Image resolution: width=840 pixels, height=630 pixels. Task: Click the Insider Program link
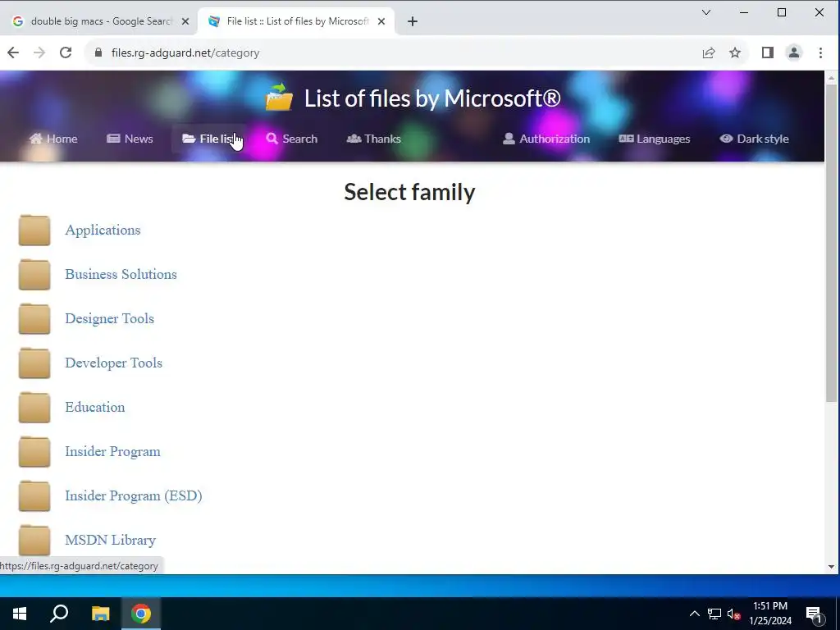click(x=112, y=452)
